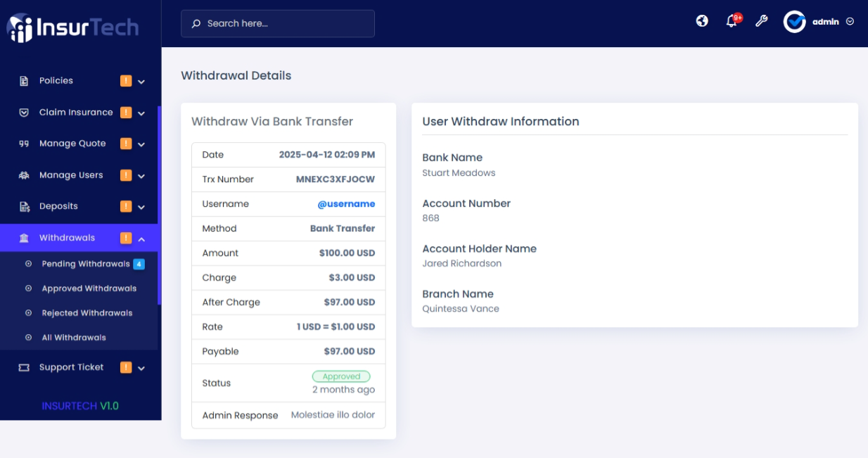This screenshot has width=868, height=458.
Task: Select the Policies menu label
Action: coord(56,81)
